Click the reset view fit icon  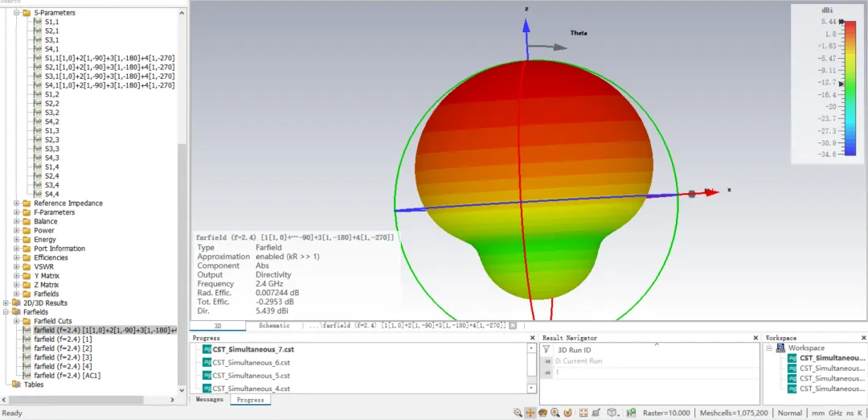[x=583, y=413]
